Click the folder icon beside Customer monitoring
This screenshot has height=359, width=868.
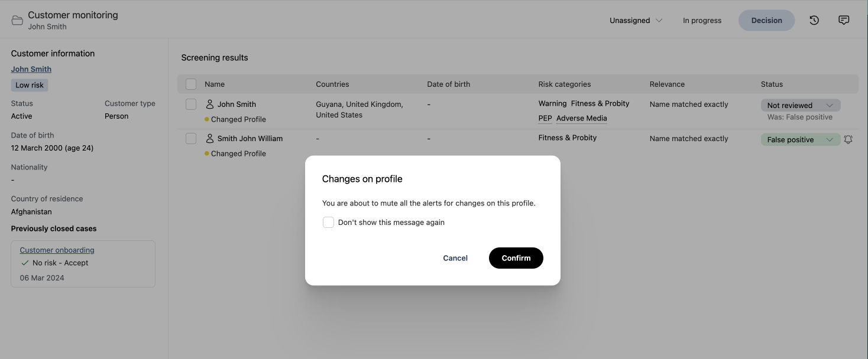(17, 19)
